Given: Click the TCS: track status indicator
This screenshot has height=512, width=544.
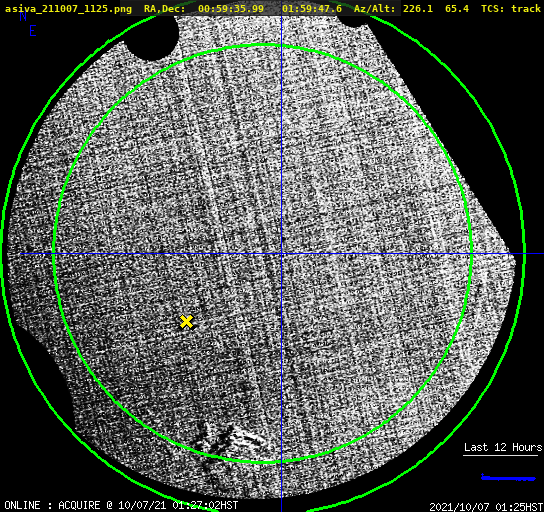Looking at the screenshot, I should pos(511,8).
